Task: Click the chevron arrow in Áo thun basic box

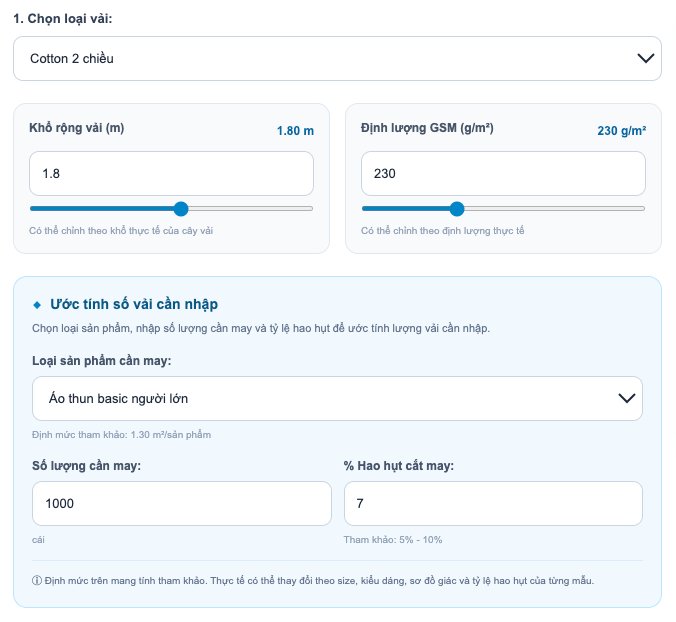Action: pyautogui.click(x=626, y=398)
